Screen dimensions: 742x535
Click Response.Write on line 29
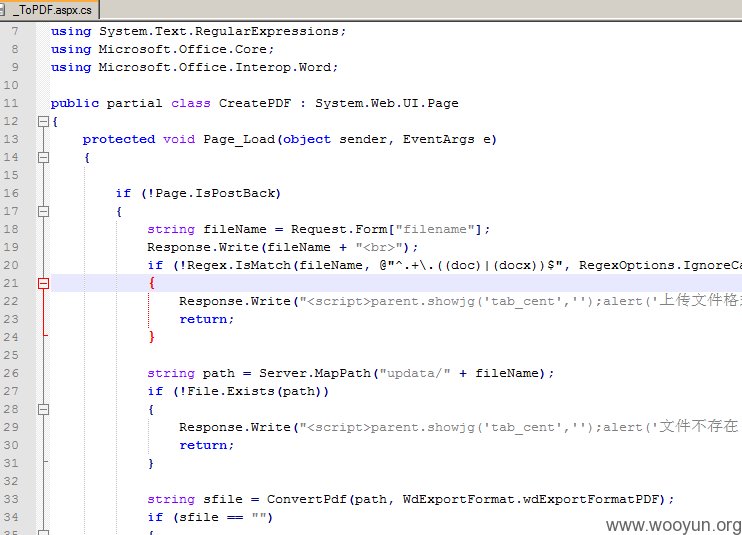click(x=235, y=427)
